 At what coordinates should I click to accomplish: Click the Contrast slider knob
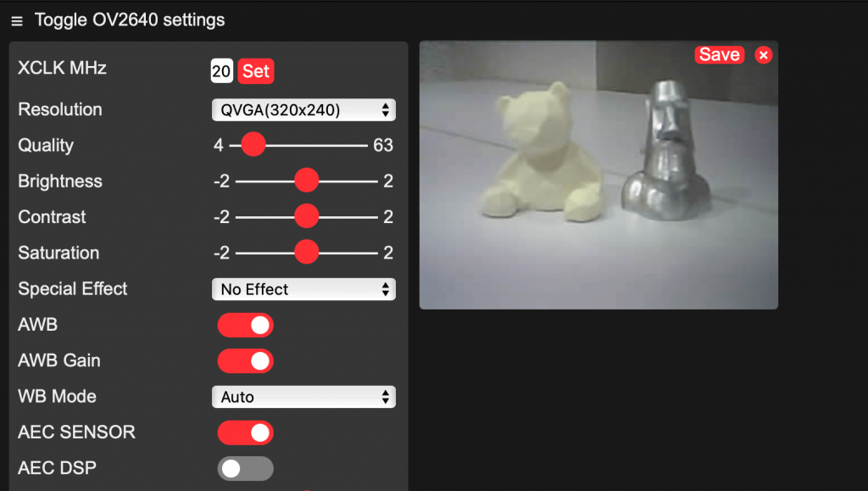(x=306, y=216)
